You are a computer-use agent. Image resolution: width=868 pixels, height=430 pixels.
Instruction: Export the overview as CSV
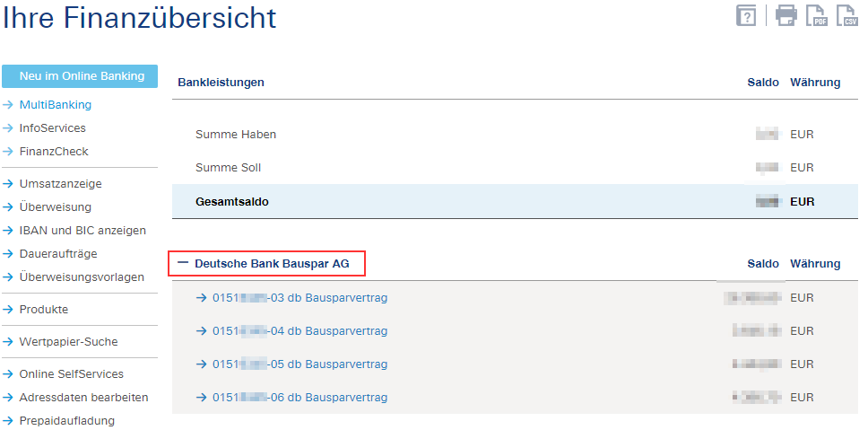click(x=847, y=15)
